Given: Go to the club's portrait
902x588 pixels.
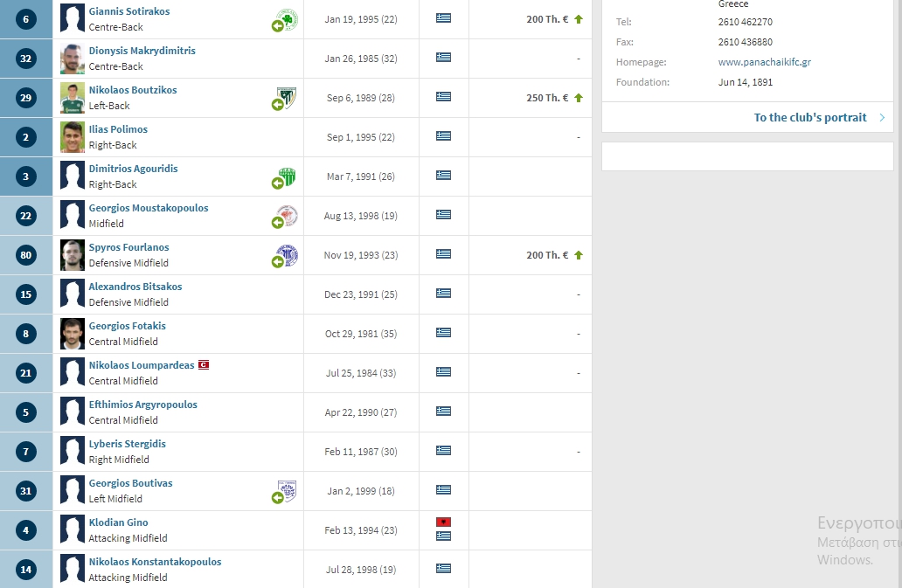Looking at the screenshot, I should point(810,117).
